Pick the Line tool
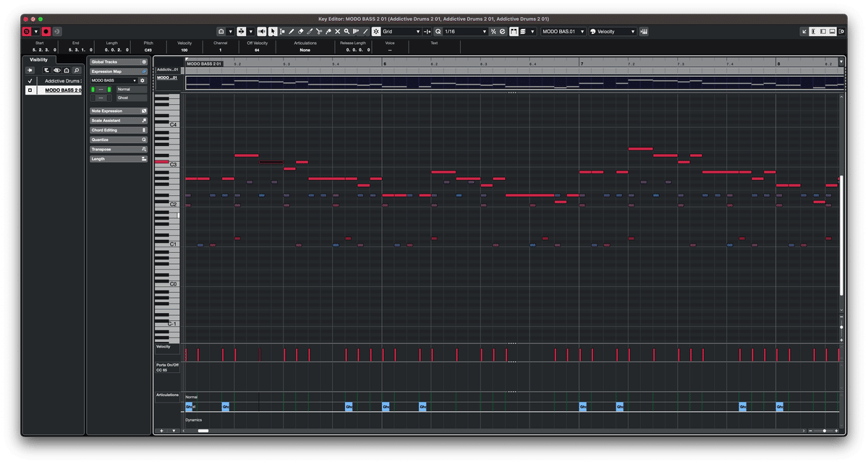 point(366,31)
